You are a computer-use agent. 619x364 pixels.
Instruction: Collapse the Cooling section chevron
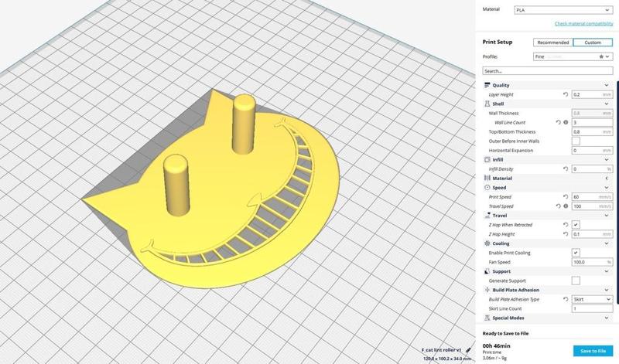point(607,243)
